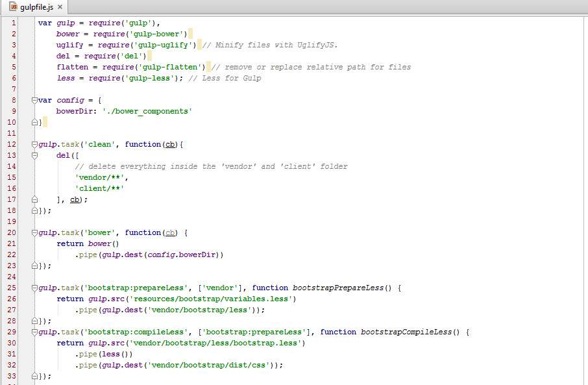The image size is (588, 385).
Task: Click the 'del' require string on line 4
Action: pos(131,56)
